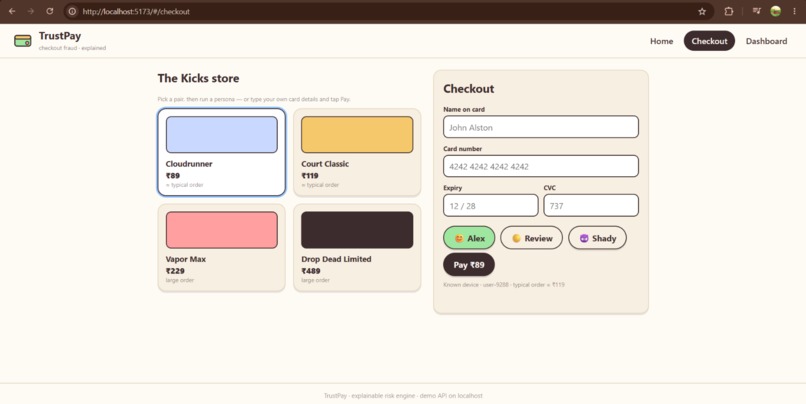Screen dimensions: 806x404
Task: Click the browser forward arrow
Action: pyautogui.click(x=31, y=11)
